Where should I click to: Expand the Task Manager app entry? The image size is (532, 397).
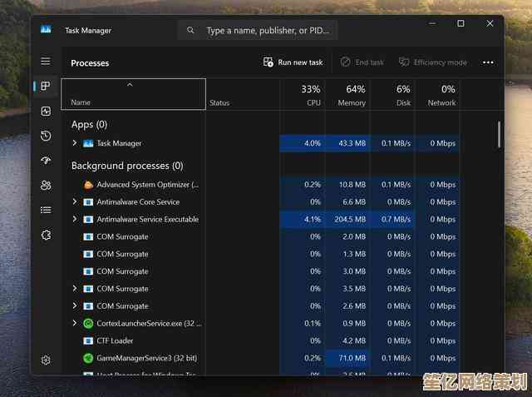pyautogui.click(x=75, y=143)
